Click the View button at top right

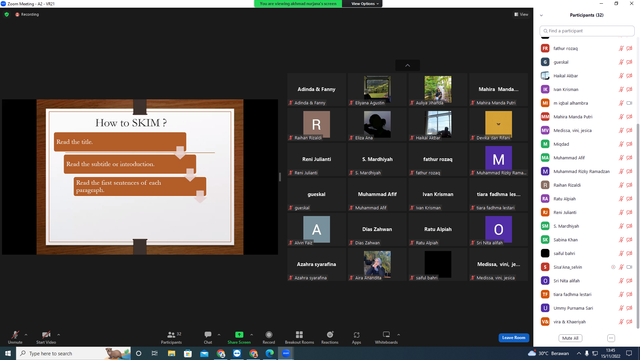coord(521,14)
